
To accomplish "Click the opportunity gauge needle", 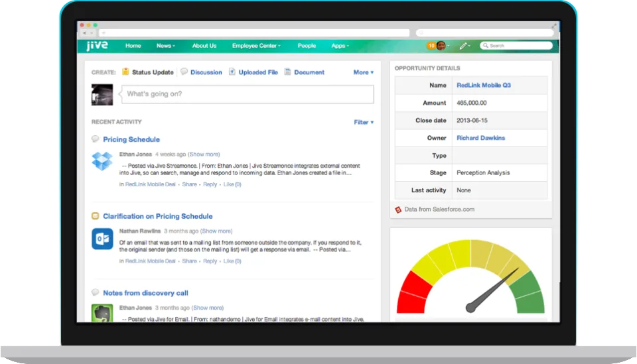I will pyautogui.click(x=492, y=290).
